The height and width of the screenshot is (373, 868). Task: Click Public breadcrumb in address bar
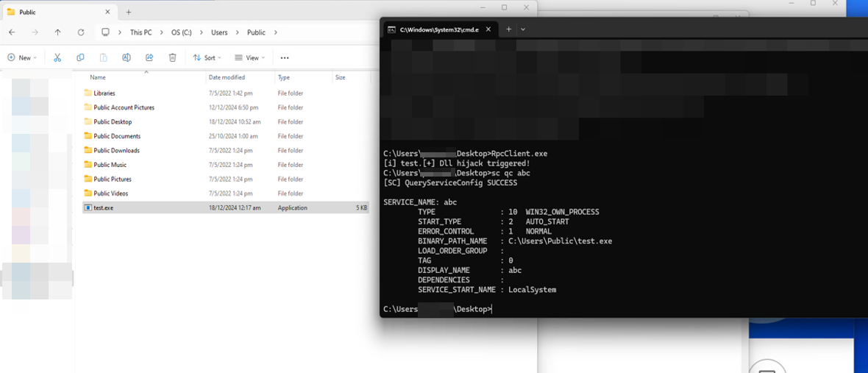[x=256, y=32]
